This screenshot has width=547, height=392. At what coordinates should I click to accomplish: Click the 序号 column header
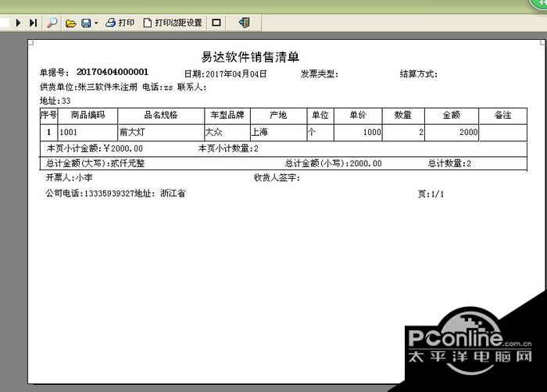48,115
